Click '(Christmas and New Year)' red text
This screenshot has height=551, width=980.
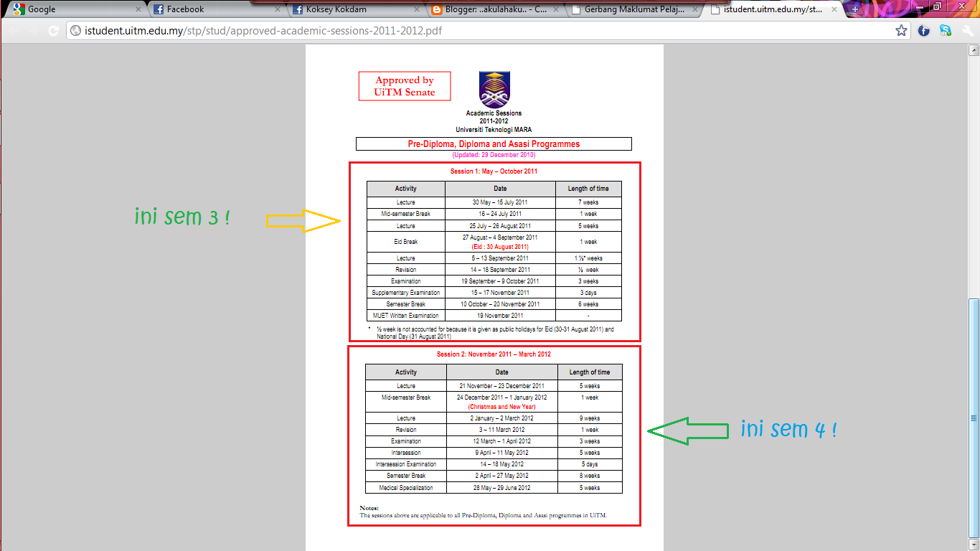click(x=501, y=407)
